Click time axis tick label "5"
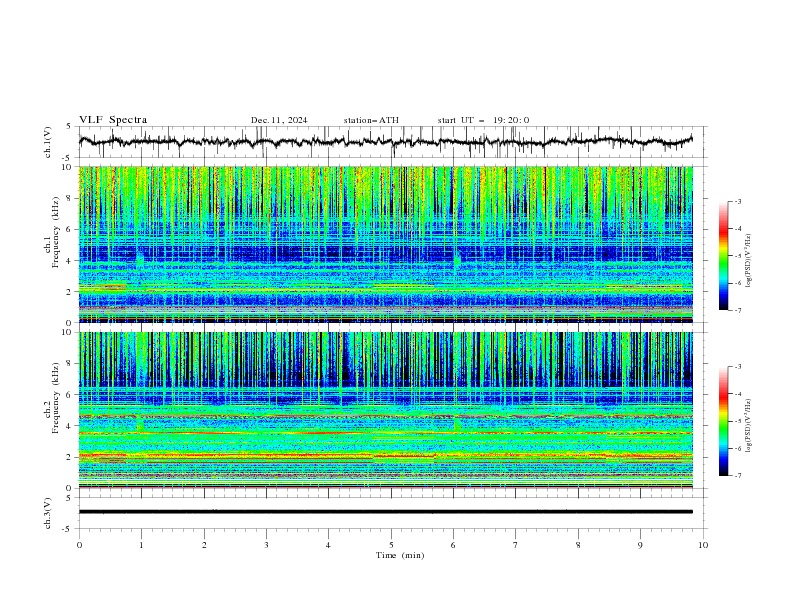Screen dimensions: 792x612 pyautogui.click(x=391, y=545)
